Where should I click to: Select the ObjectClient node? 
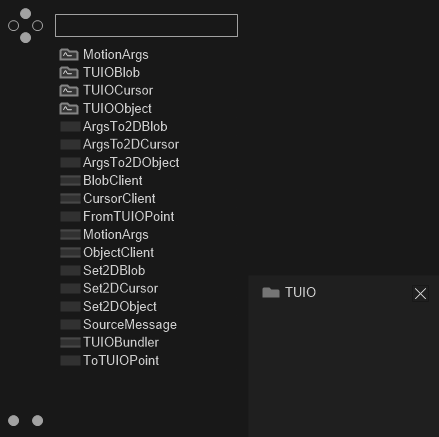[x=118, y=253]
